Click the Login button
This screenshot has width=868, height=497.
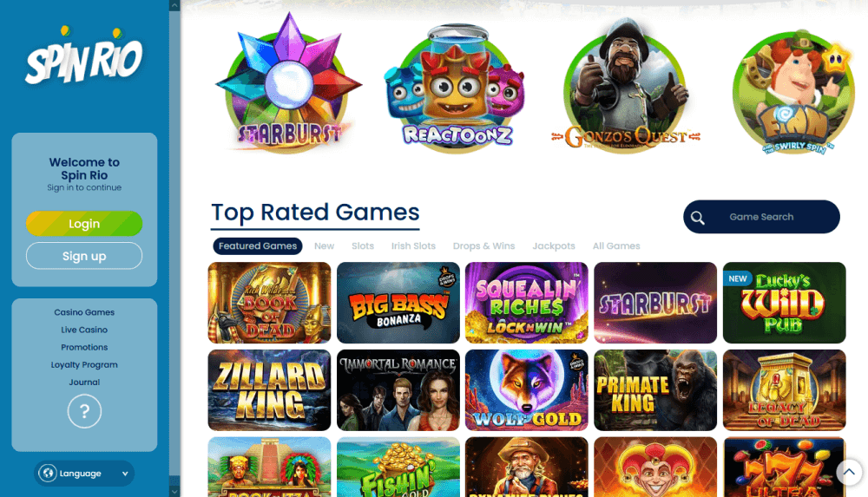click(x=84, y=224)
